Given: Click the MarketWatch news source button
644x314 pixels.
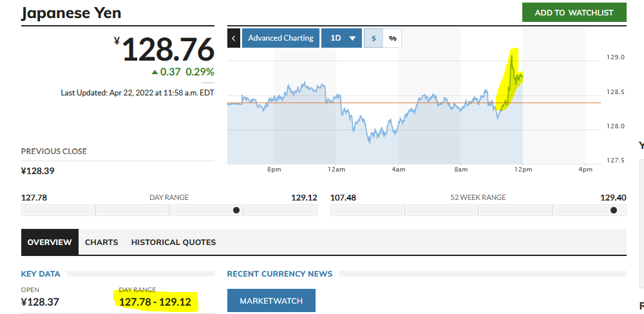Looking at the screenshot, I should point(271,301).
